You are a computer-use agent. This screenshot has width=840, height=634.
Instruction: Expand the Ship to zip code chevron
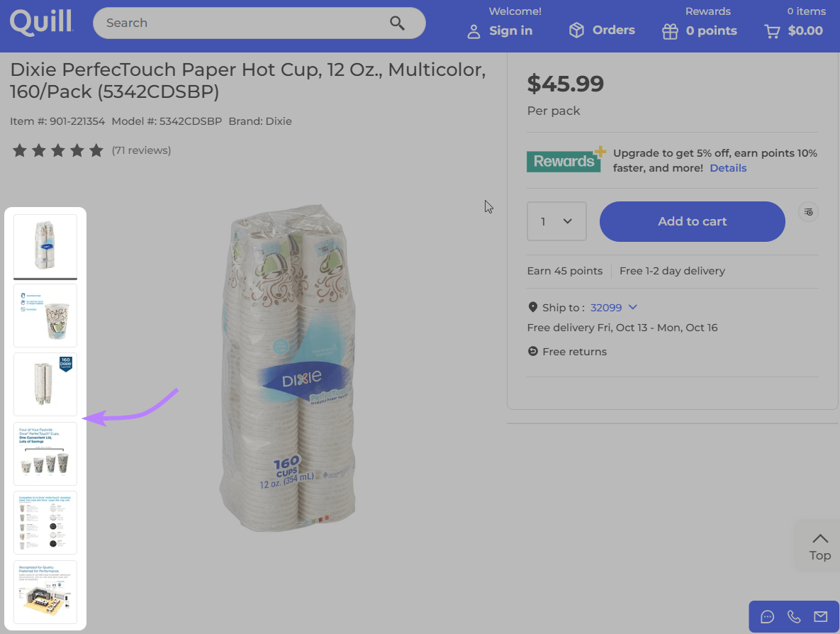tap(633, 307)
